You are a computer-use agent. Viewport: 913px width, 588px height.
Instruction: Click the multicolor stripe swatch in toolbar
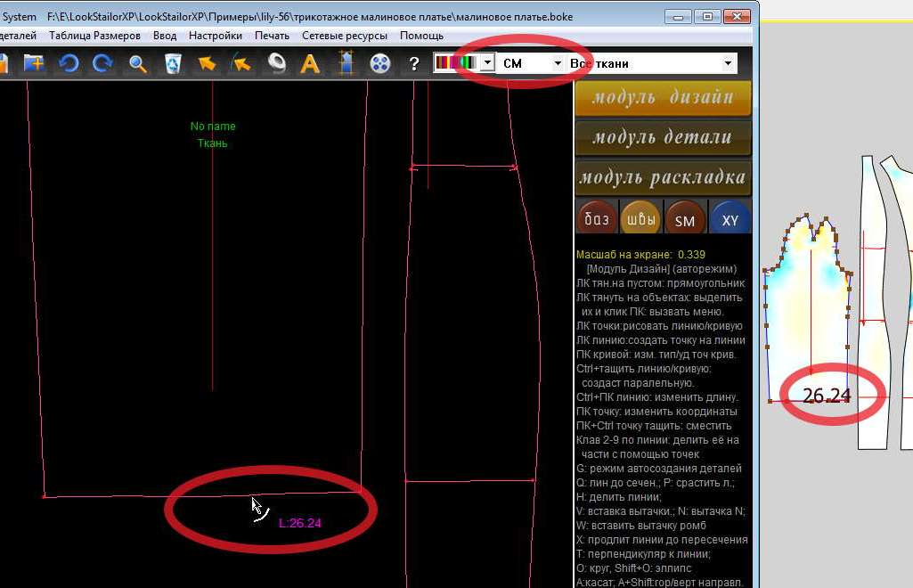[x=456, y=62]
